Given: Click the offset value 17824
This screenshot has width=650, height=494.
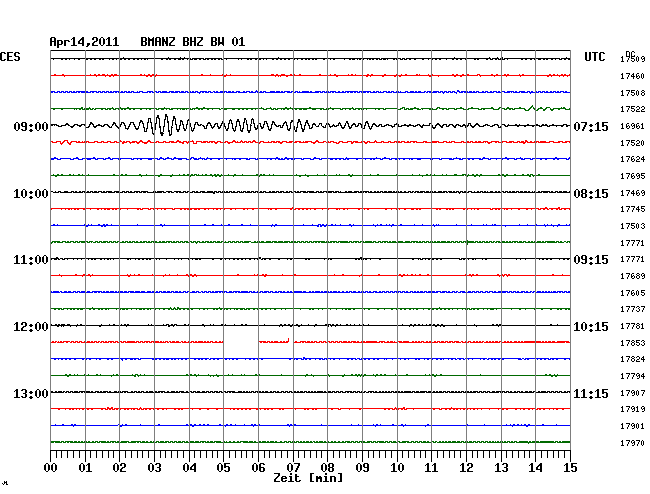Looking at the screenshot, I should coord(633,359).
